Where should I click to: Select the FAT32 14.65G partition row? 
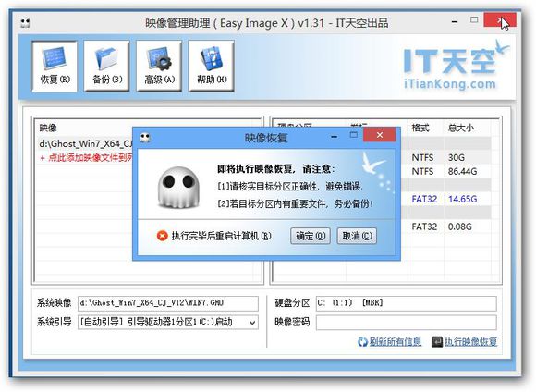(446, 199)
